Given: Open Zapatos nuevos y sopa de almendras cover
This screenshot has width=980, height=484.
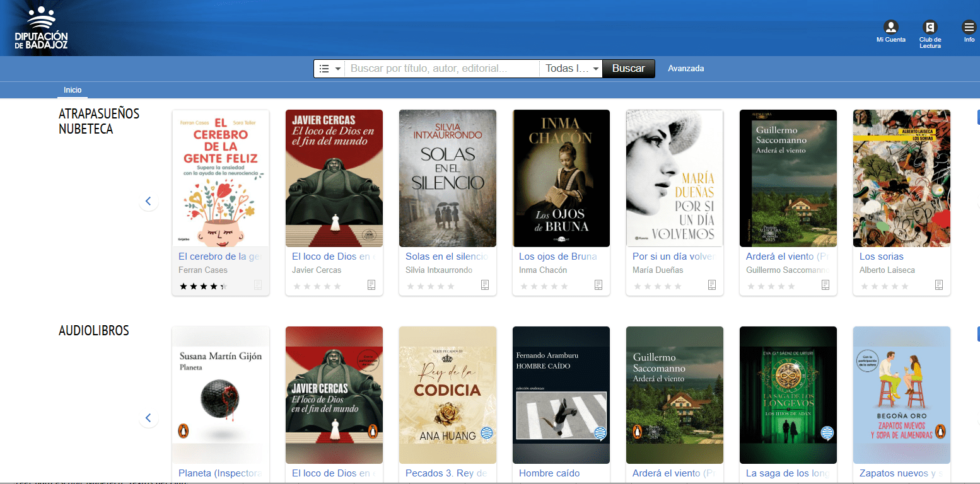Looking at the screenshot, I should click(902, 395).
